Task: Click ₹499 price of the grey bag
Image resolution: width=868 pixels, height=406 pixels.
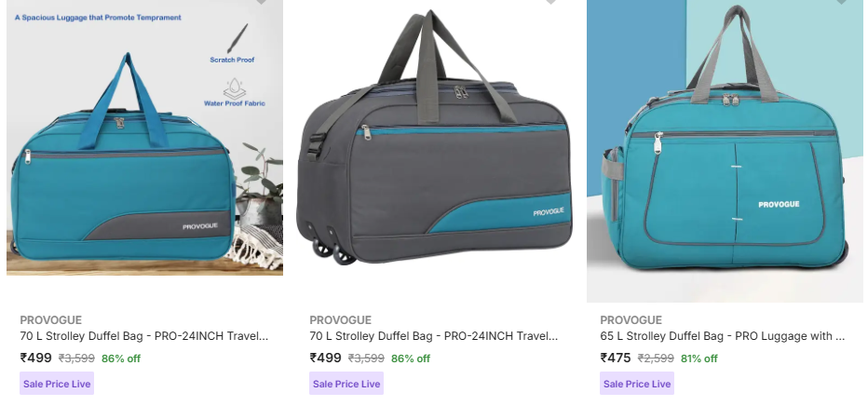Action: tap(326, 358)
